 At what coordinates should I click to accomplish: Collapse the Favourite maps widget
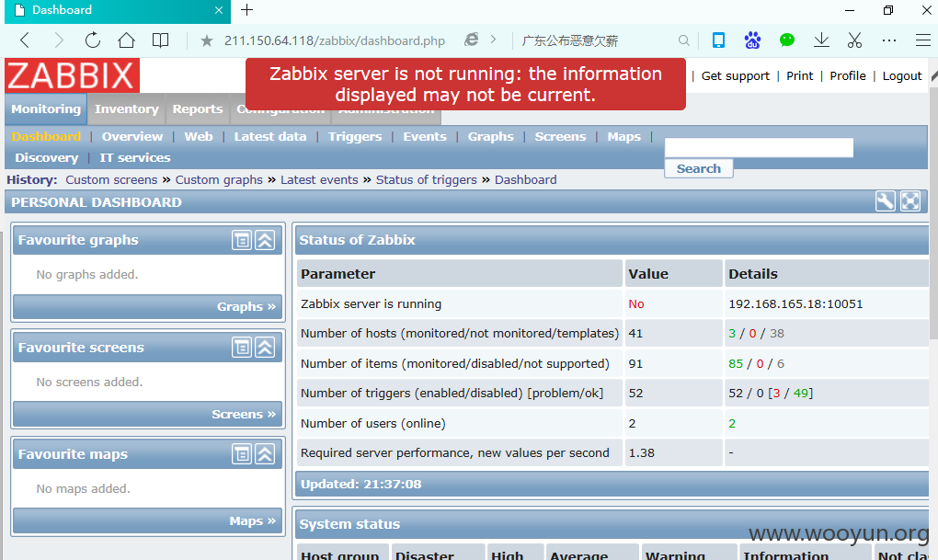[x=265, y=454]
